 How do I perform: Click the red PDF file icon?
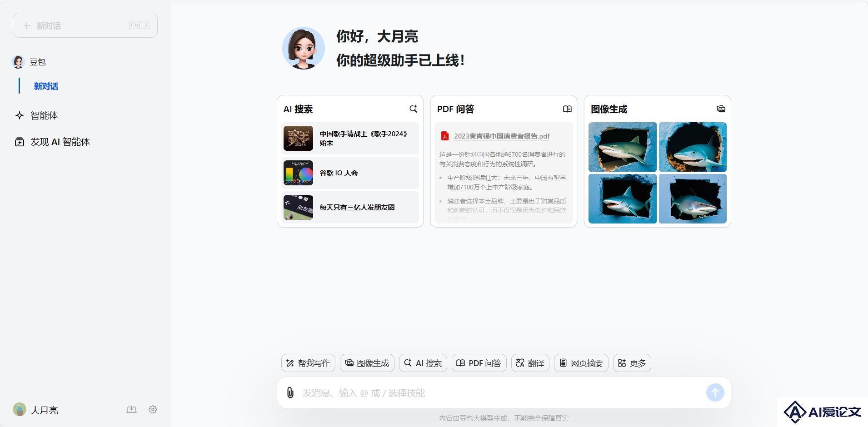445,136
